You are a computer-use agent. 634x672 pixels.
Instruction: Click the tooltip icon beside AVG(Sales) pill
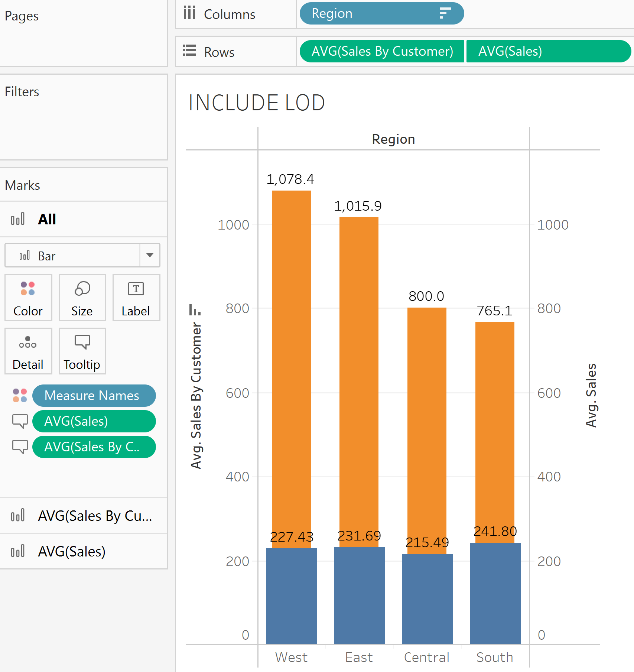pos(20,421)
